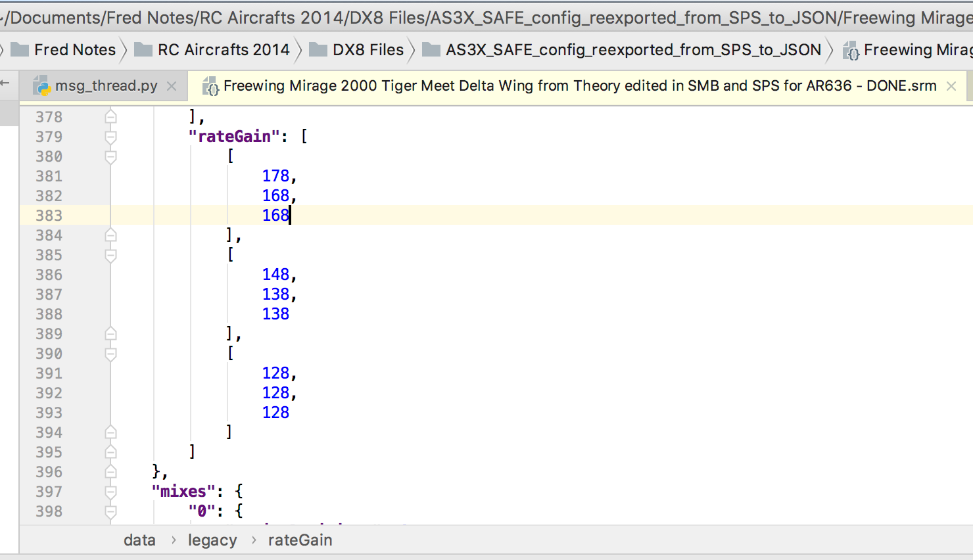Fold the inner array starting at line 390
The height and width of the screenshot is (560, 973).
(x=111, y=354)
